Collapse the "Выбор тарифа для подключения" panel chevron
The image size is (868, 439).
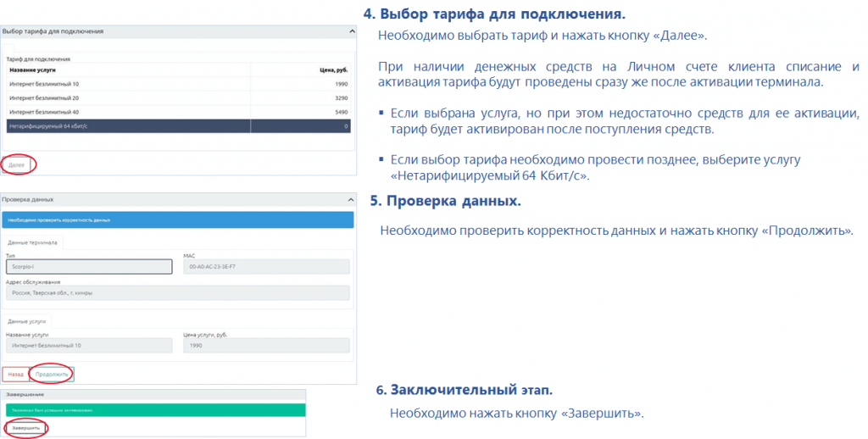[x=353, y=31]
